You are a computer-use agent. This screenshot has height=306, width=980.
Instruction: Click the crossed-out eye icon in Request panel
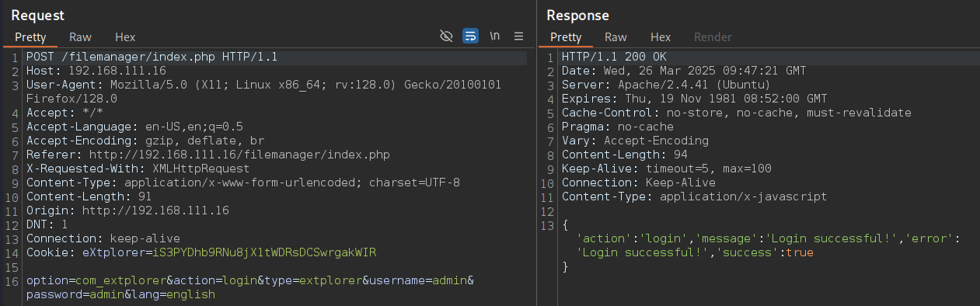point(446,36)
